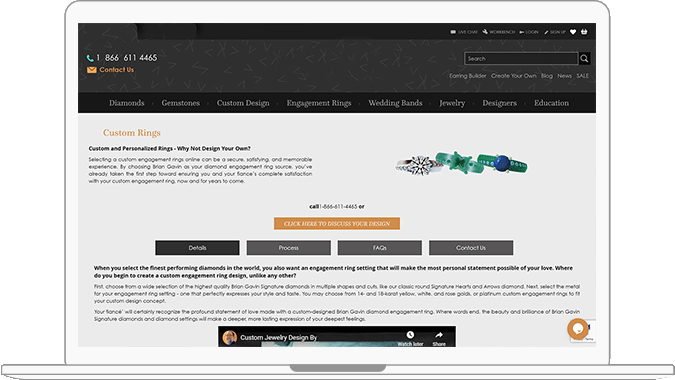
Task: Focus the Search input field
Action: point(521,59)
